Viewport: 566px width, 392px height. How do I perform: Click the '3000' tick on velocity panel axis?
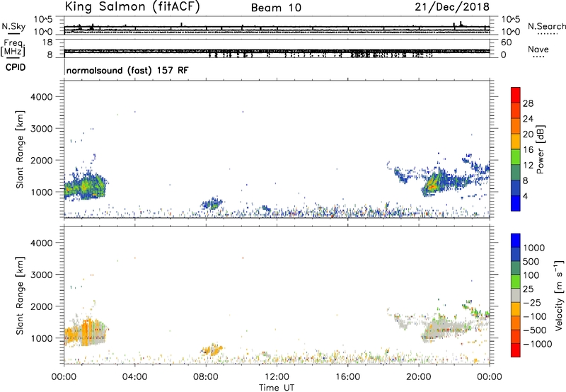click(42, 275)
